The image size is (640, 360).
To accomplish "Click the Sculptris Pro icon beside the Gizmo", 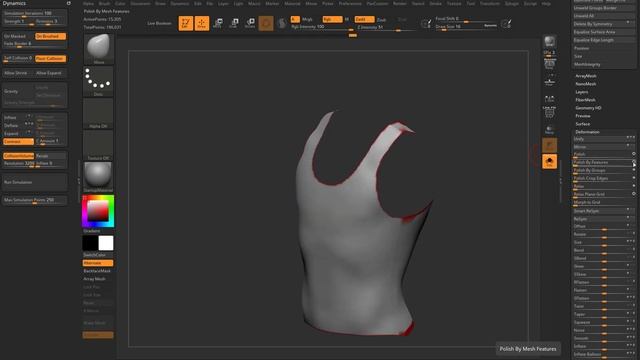I will [x=282, y=23].
